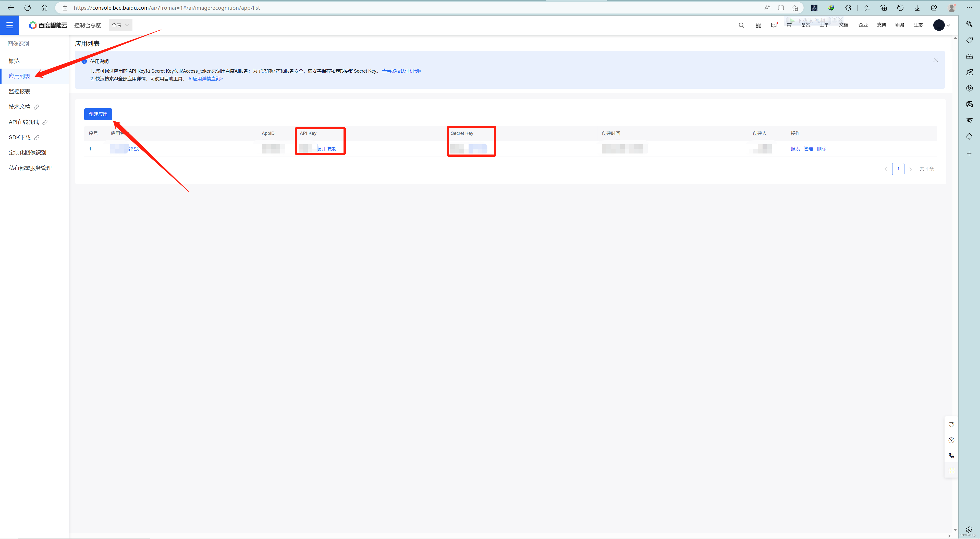
Task: Click the browser address bar URL
Action: click(167, 8)
